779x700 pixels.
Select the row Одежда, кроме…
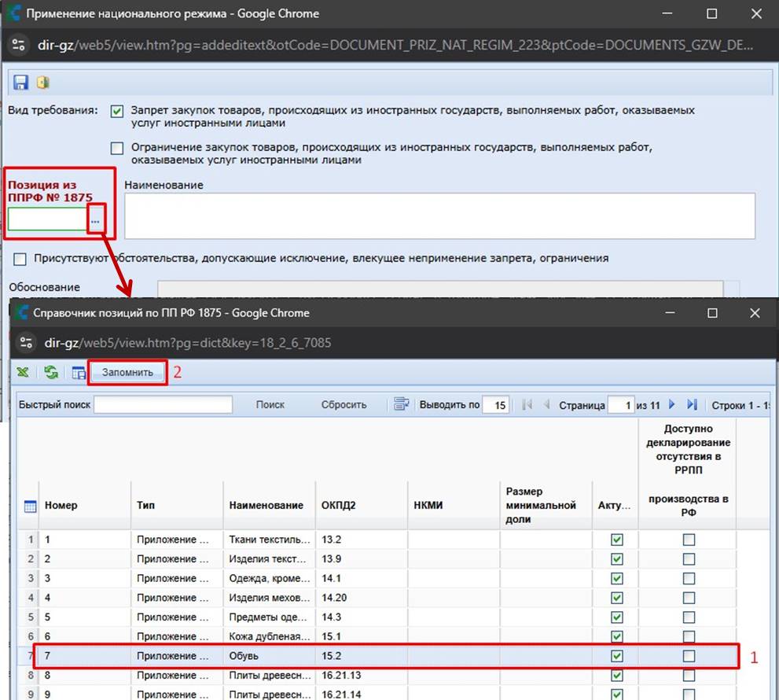tap(377, 578)
